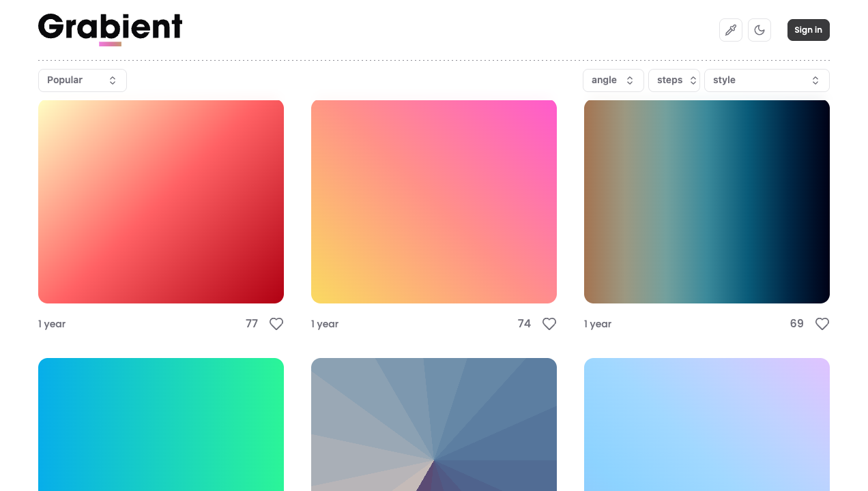Image resolution: width=868 pixels, height=491 pixels.
Task: Open the Popular sort dropdown
Action: pyautogui.click(x=83, y=80)
